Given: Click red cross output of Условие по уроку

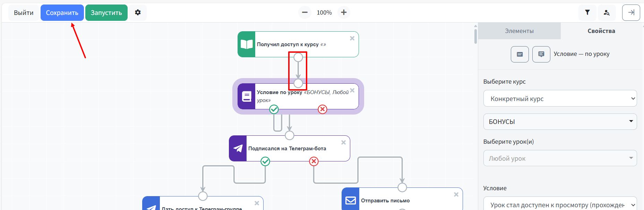Looking at the screenshot, I should (x=323, y=109).
